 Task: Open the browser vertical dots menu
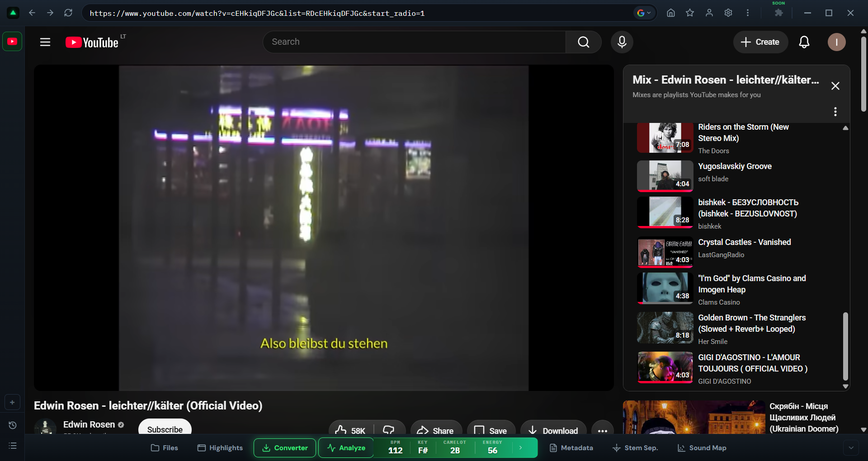click(x=748, y=13)
